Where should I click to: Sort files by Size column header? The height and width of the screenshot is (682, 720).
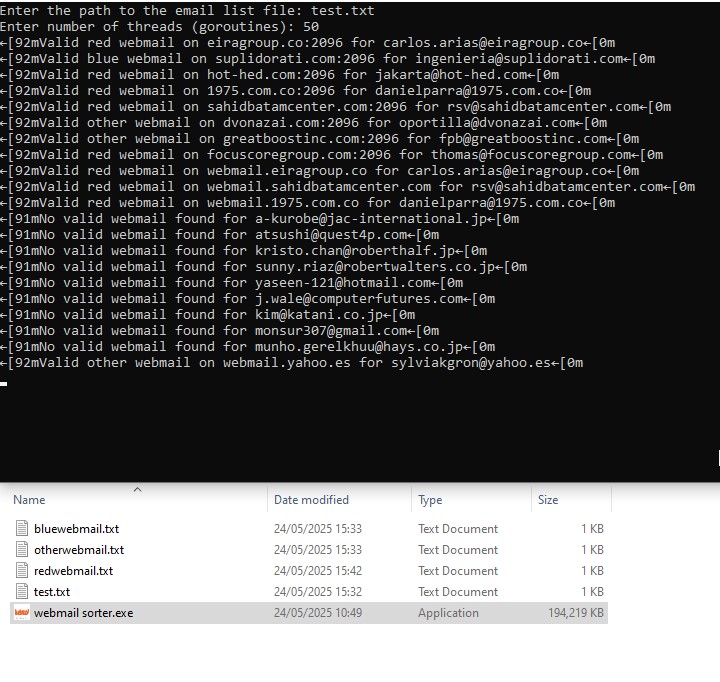(548, 500)
